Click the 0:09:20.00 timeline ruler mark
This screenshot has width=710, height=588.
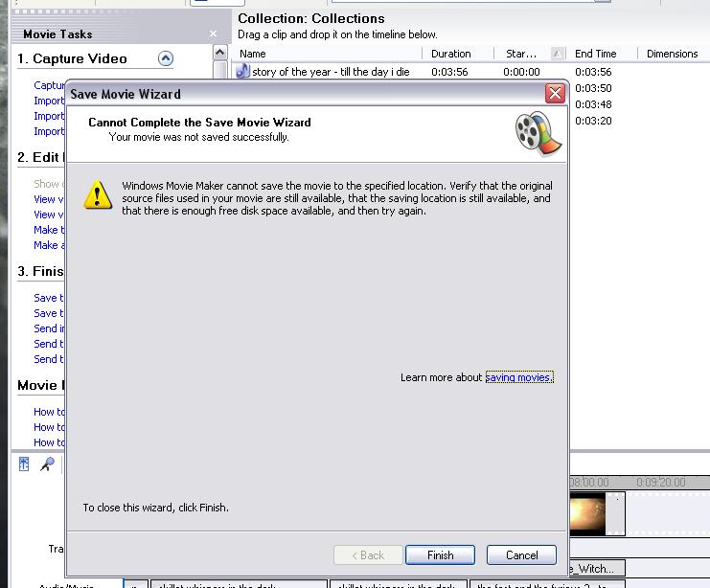tap(660, 482)
